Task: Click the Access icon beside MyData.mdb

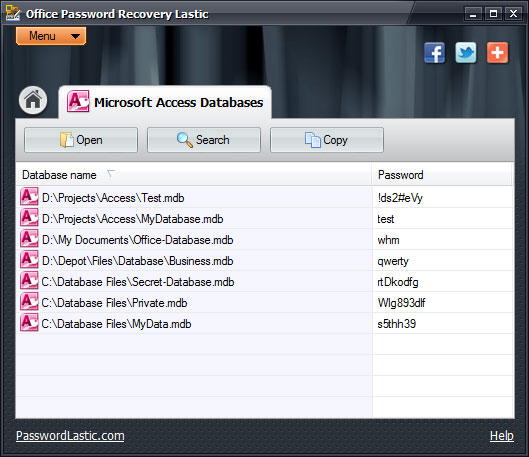Action: pyautogui.click(x=29, y=322)
